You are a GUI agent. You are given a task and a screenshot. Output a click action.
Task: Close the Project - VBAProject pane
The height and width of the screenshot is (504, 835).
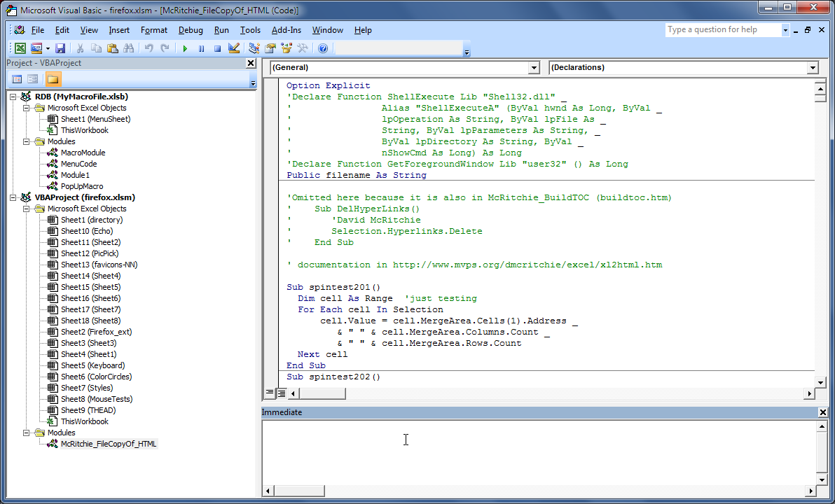pyautogui.click(x=251, y=63)
